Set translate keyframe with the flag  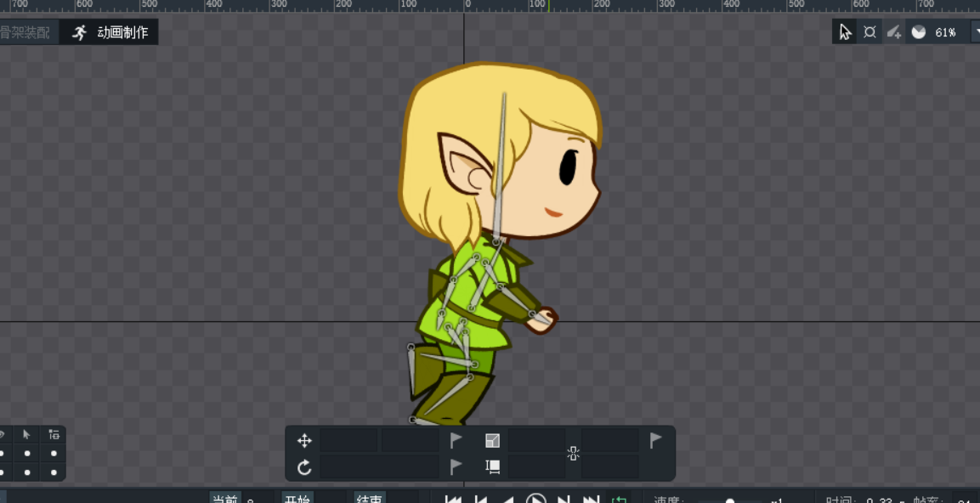[457, 441]
